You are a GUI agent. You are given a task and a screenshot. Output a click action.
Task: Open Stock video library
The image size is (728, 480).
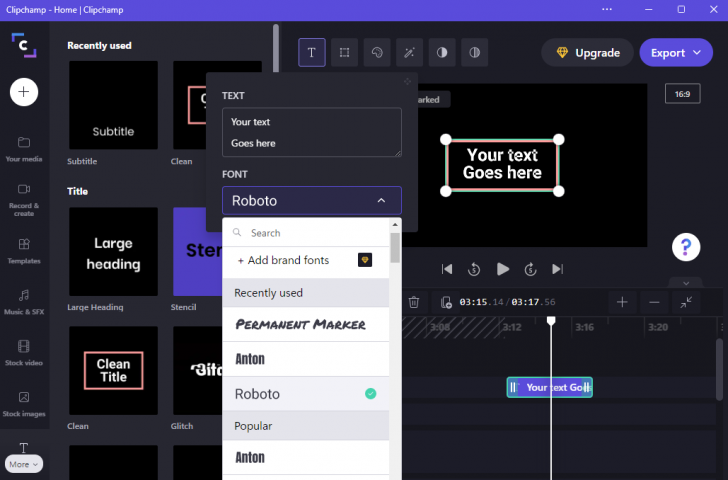24,353
